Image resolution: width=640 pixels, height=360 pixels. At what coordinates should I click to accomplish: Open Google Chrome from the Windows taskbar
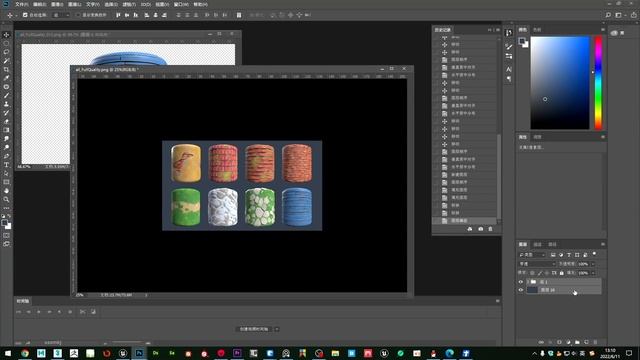(x=25, y=353)
